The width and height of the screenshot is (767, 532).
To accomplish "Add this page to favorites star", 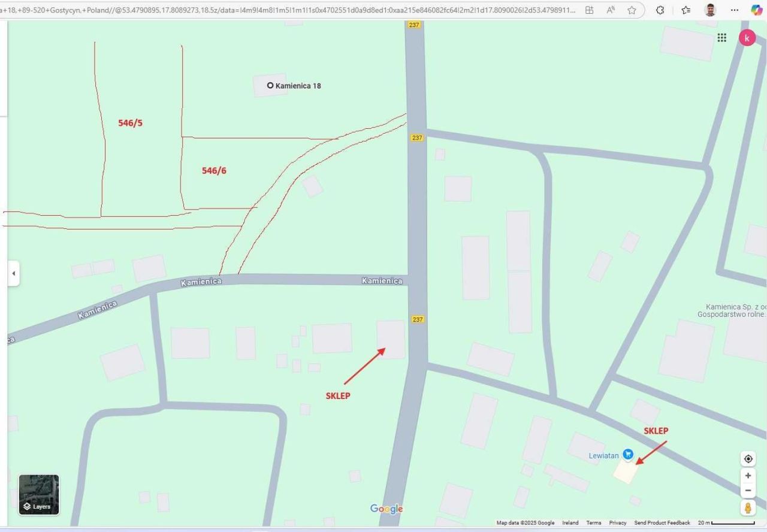I will tap(632, 10).
